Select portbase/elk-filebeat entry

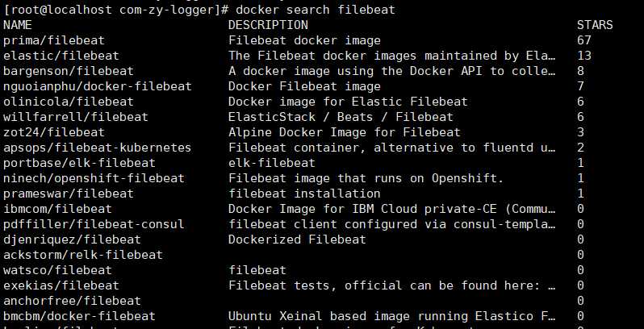(x=80, y=163)
